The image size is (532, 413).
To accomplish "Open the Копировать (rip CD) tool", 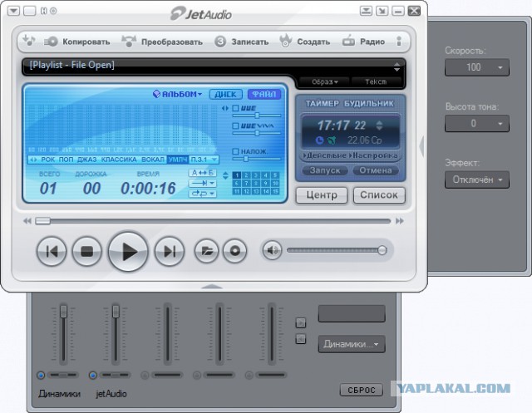I will tap(77, 42).
